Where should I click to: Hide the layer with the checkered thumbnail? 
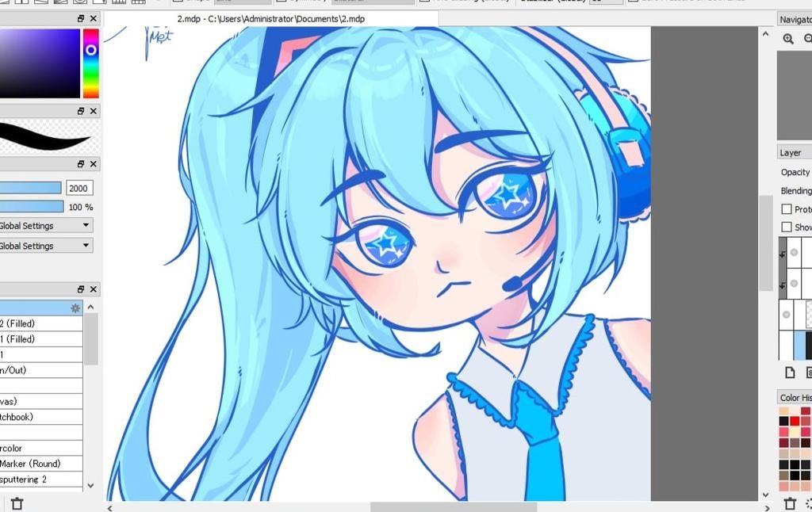[787, 314]
